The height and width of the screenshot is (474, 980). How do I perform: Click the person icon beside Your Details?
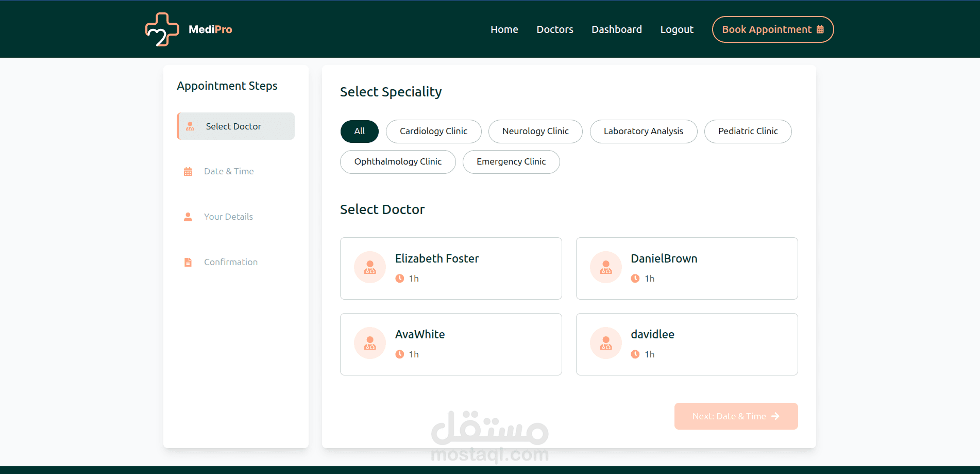pyautogui.click(x=188, y=217)
